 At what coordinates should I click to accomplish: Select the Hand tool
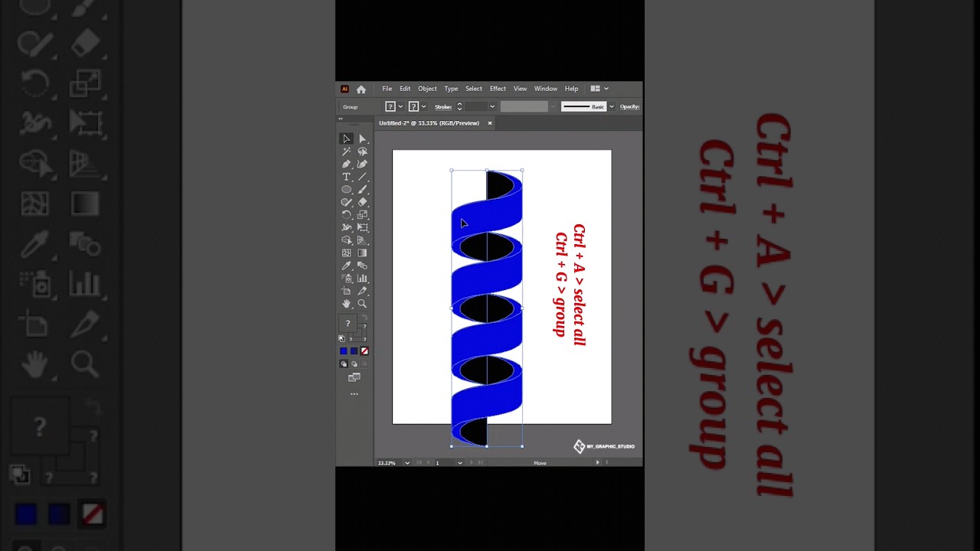(x=346, y=304)
